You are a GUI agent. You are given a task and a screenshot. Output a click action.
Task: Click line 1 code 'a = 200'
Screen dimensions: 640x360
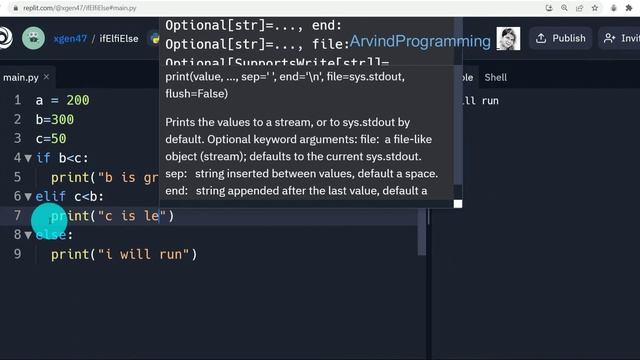(x=62, y=100)
